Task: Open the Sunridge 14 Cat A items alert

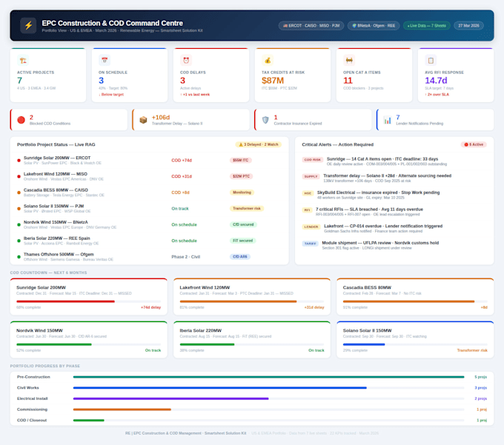Action: click(x=394, y=161)
